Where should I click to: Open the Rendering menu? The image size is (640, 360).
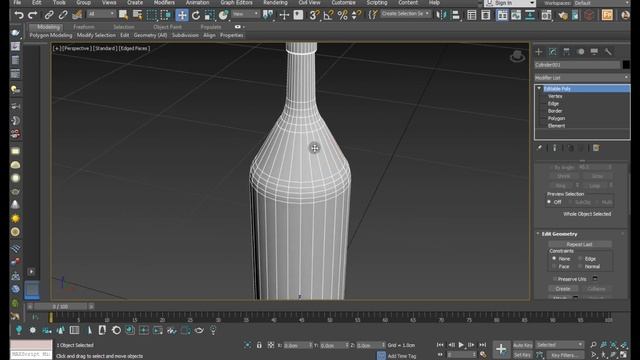tap(275, 2)
